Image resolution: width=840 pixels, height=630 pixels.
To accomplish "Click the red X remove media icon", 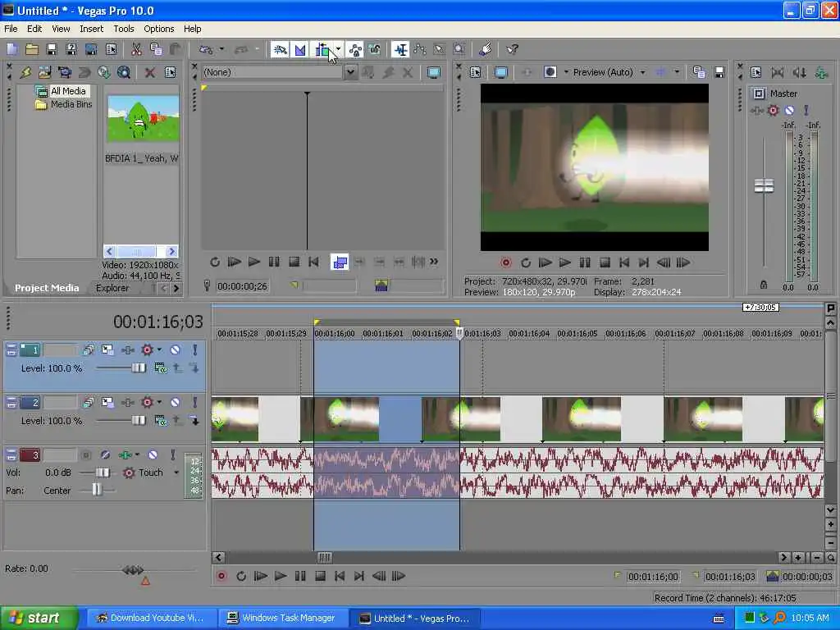I will click(x=150, y=72).
